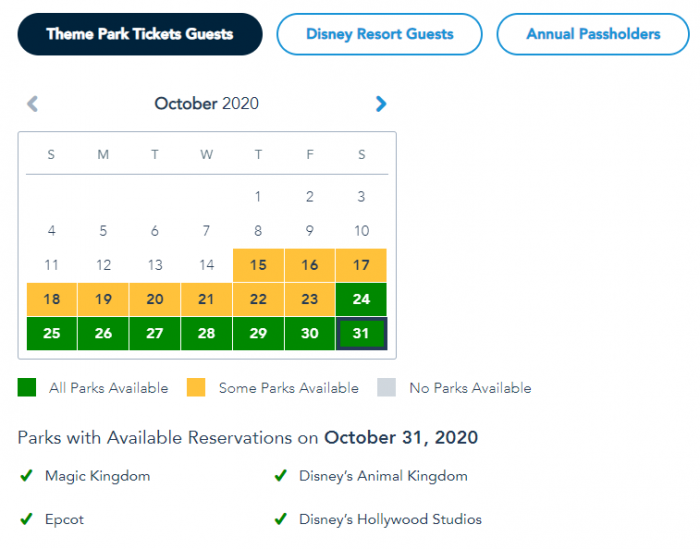This screenshot has height=549, width=700.
Task: Click the green checkmark beside Magic Kingdom
Action: point(27,476)
